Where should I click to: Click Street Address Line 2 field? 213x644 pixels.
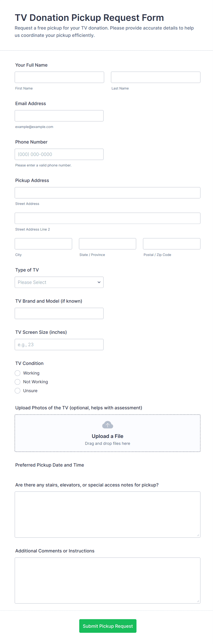[x=107, y=218]
